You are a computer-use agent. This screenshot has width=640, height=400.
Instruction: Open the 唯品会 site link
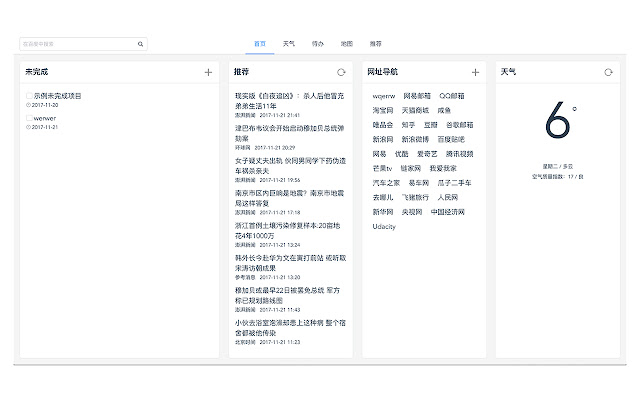[383, 125]
